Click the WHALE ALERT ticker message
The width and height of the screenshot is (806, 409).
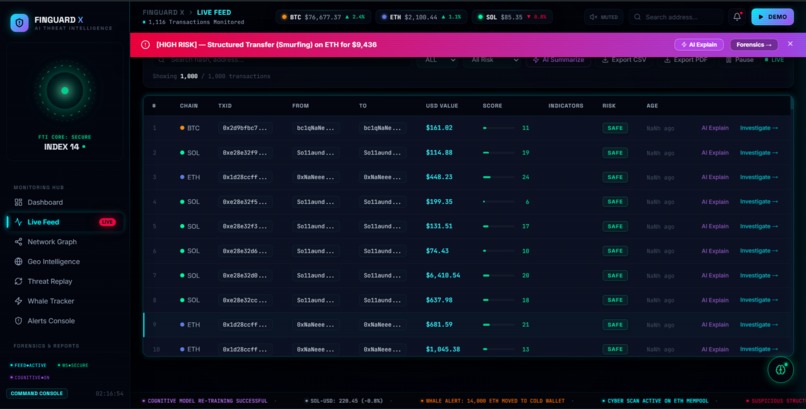click(x=492, y=401)
